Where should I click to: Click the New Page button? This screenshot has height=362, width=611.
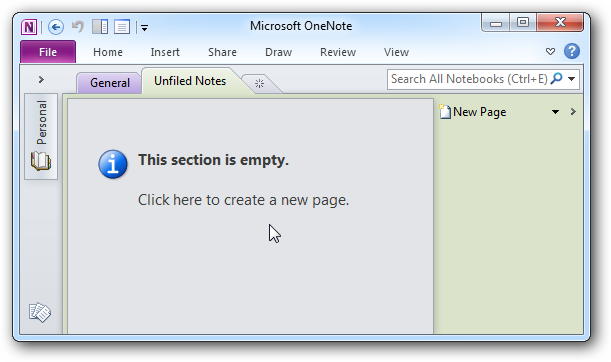[473, 112]
